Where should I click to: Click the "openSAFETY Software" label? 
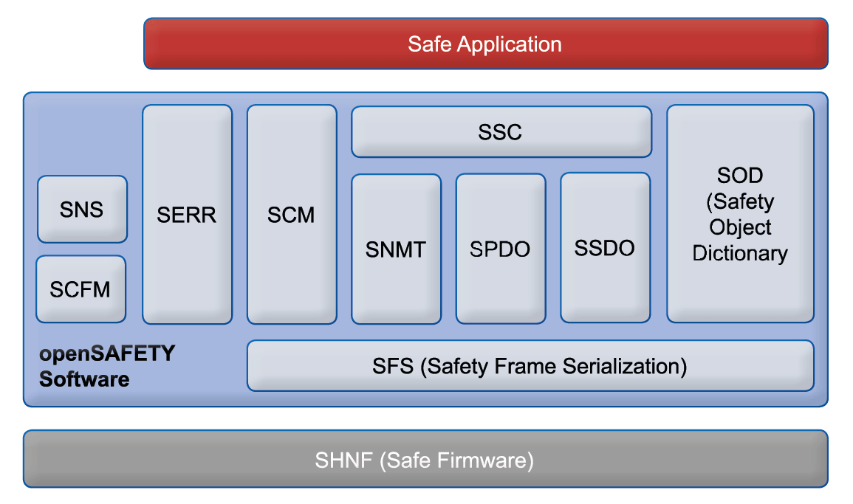pos(107,366)
